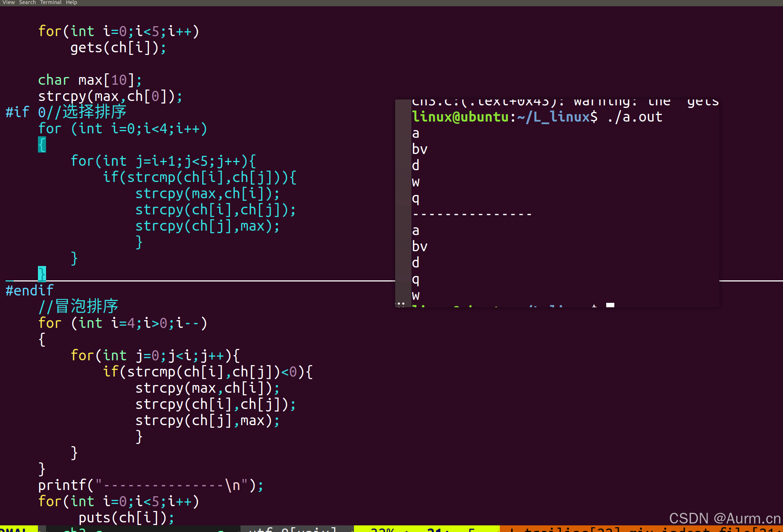Viewport: 783px width, 532px height.
Task: Click the highlighted opening brace below #if 0 loop
Action: (42, 144)
